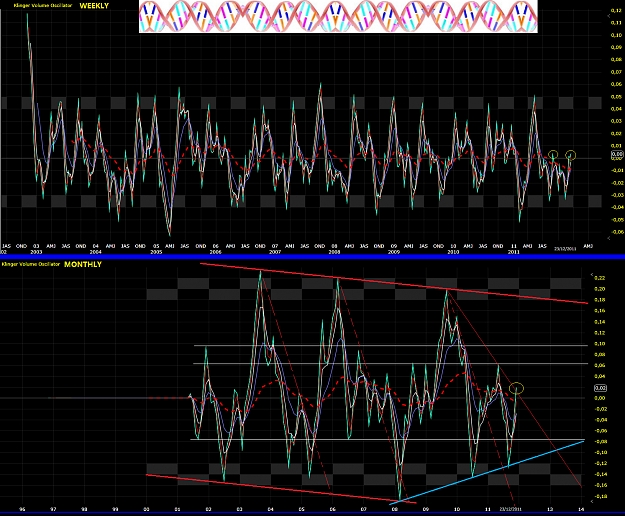The height and width of the screenshot is (516, 625).
Task: Click the 00 year label on monthly axis
Action: coord(146,509)
